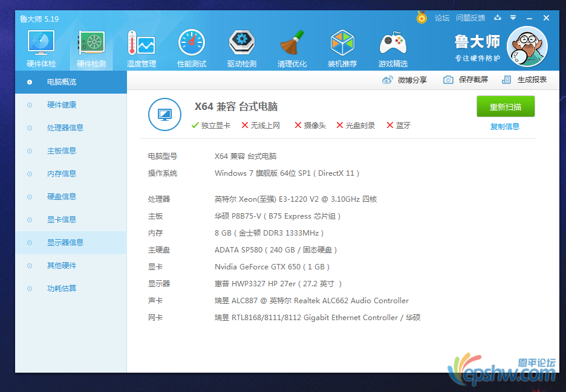
Task: Click the Nvidia GeForce GTX 650 value
Action: tap(272, 267)
